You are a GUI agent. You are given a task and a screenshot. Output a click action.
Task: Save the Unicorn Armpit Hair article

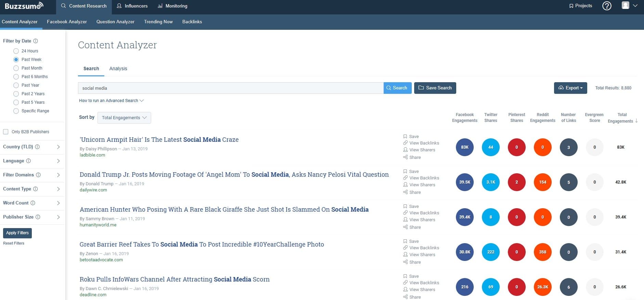(x=411, y=136)
